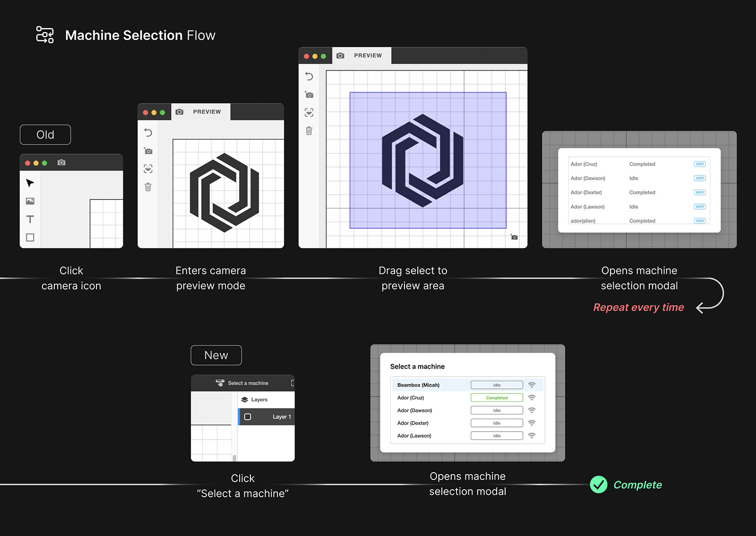Click the wifi icon in the new modal's Ador (Dexter) row
Viewport: 756px width, 536px height.
[x=532, y=423]
